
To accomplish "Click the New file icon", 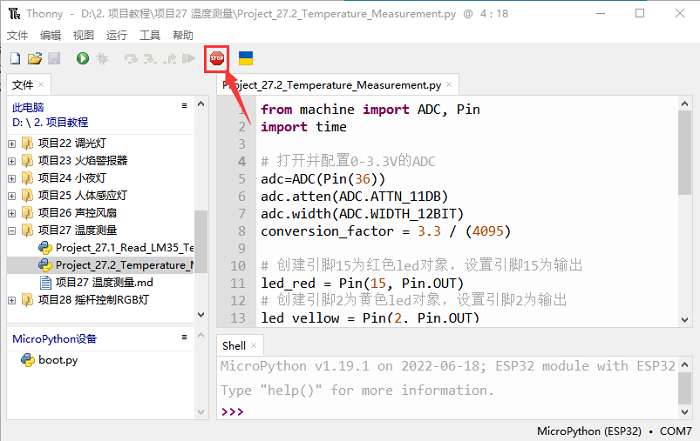I will (15, 60).
